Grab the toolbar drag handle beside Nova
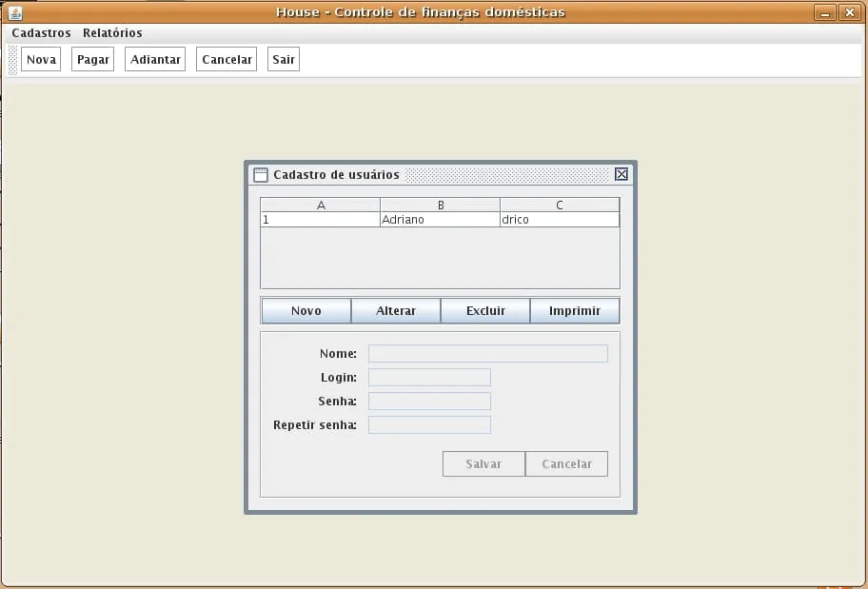868x589 pixels. (x=12, y=60)
